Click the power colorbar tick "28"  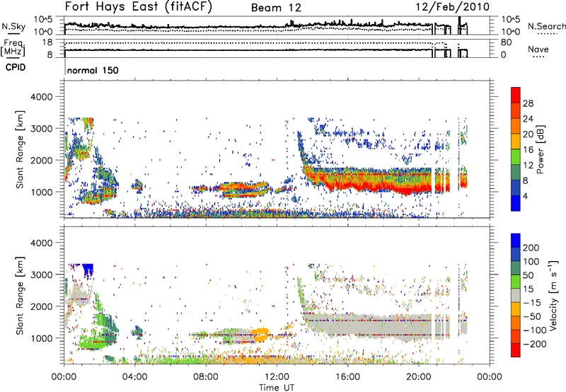coord(528,103)
